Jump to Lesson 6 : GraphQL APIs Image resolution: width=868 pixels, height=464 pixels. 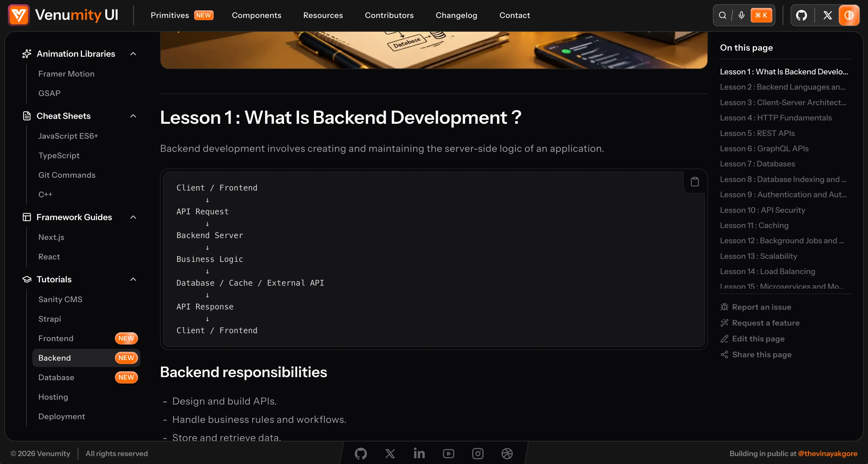tap(764, 148)
